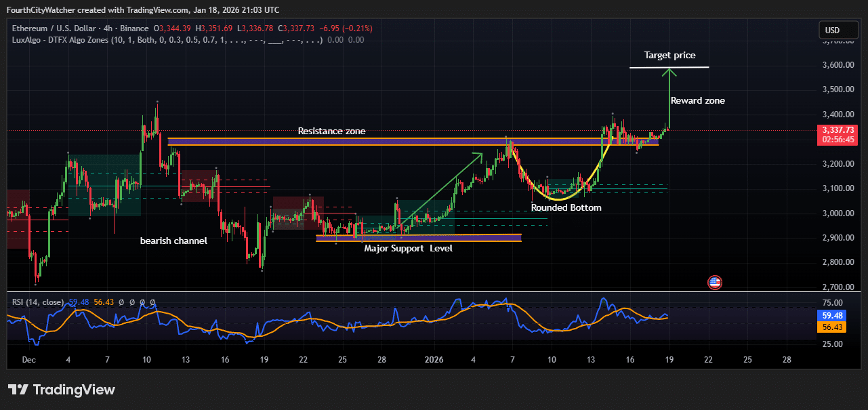Viewport: 868px width, 410px height.
Task: Click the TradingView logo icon bottom left
Action: 18,389
